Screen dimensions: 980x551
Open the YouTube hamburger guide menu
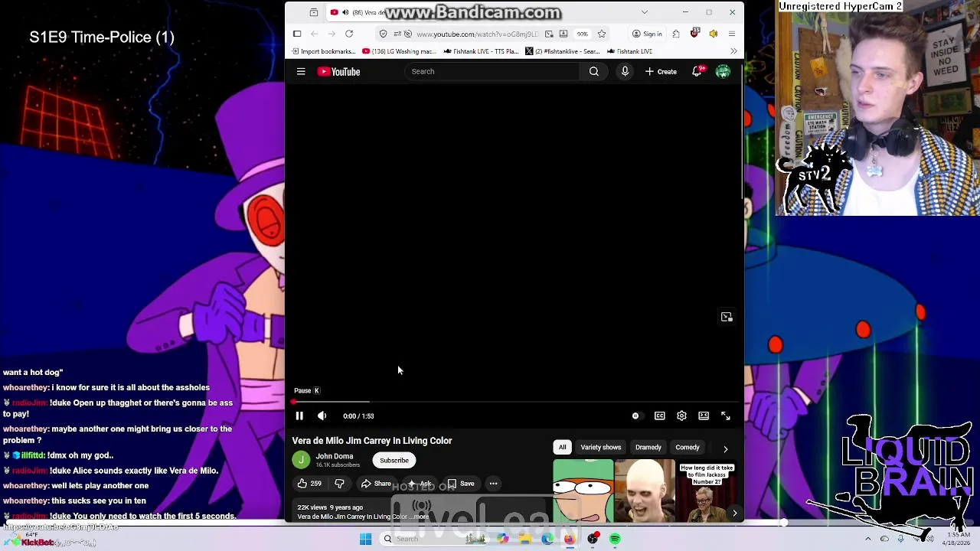(x=301, y=71)
